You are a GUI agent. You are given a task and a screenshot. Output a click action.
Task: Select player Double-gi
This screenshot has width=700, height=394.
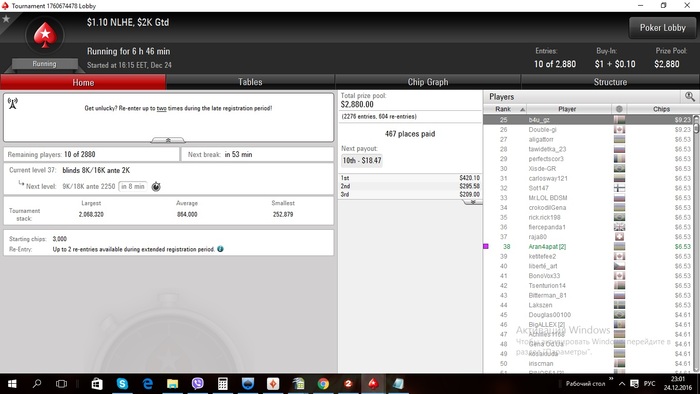(x=588, y=129)
